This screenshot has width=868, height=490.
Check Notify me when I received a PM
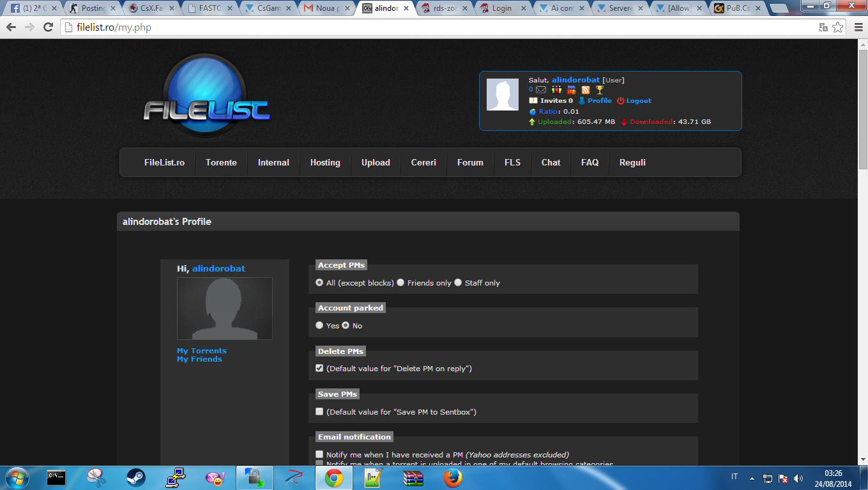tap(319, 454)
